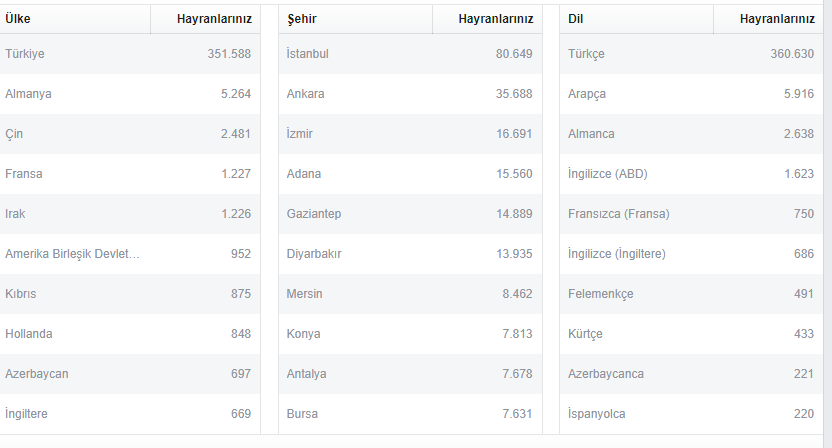Click the İngilizce (ABD) row
Image resolution: width=832 pixels, height=448 pixels.
[691, 174]
